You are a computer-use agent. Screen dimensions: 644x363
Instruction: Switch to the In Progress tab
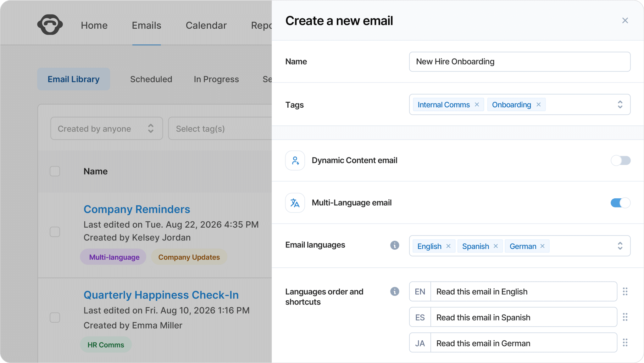coord(216,79)
